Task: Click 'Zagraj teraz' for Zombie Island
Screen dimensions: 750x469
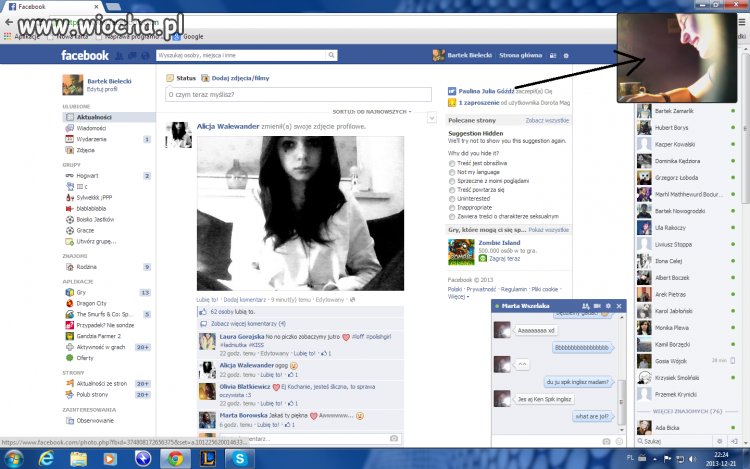Action: click(504, 259)
